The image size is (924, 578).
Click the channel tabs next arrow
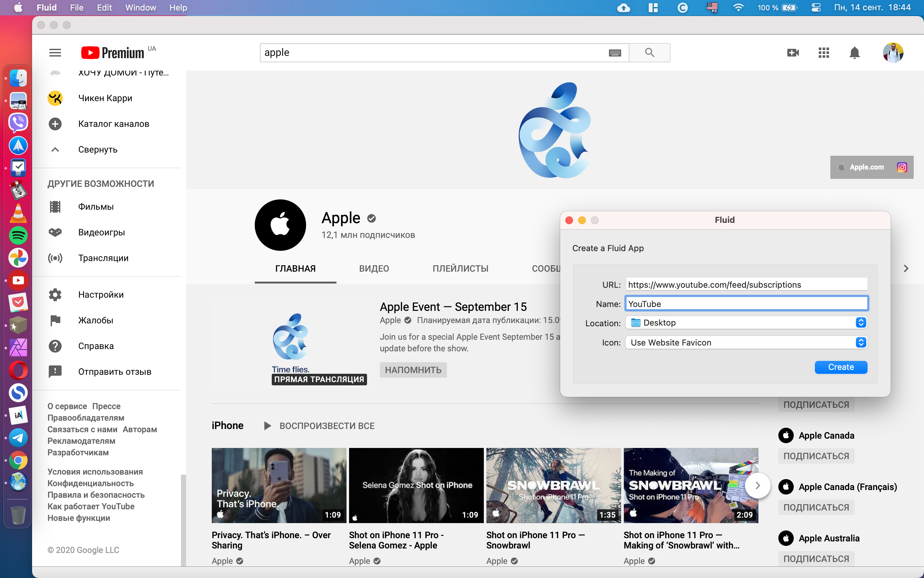[x=906, y=268]
